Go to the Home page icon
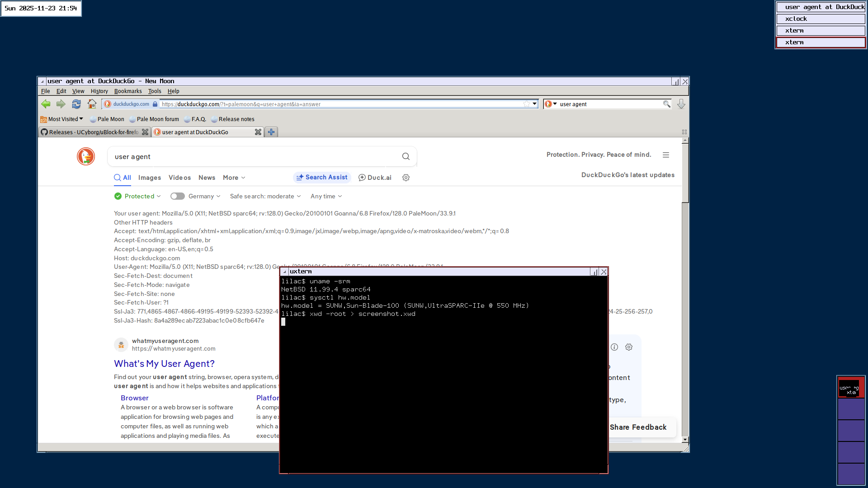Viewport: 868px width, 488px height. point(92,104)
